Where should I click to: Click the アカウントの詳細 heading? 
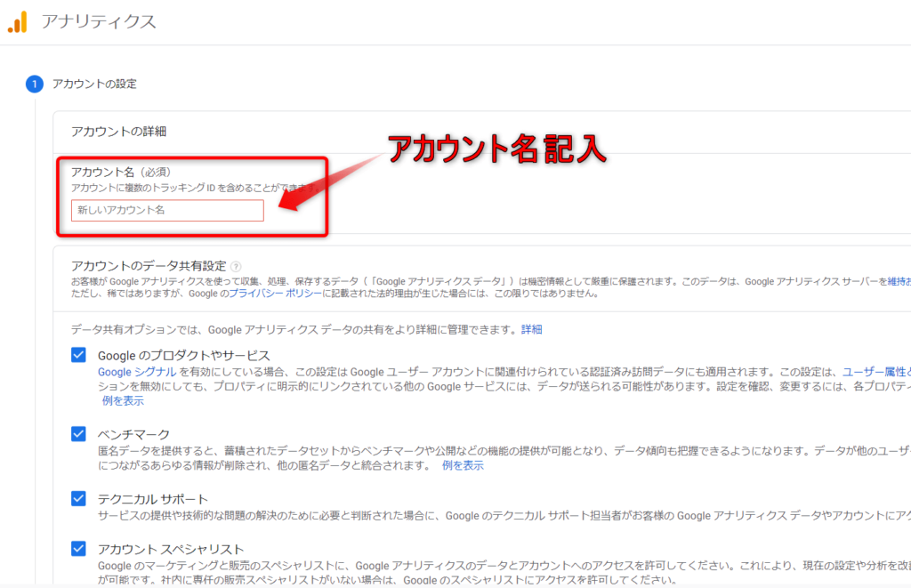pyautogui.click(x=118, y=132)
